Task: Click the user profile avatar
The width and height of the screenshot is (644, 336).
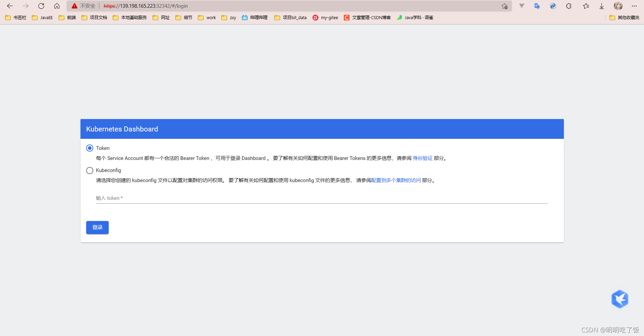Action: (618, 6)
